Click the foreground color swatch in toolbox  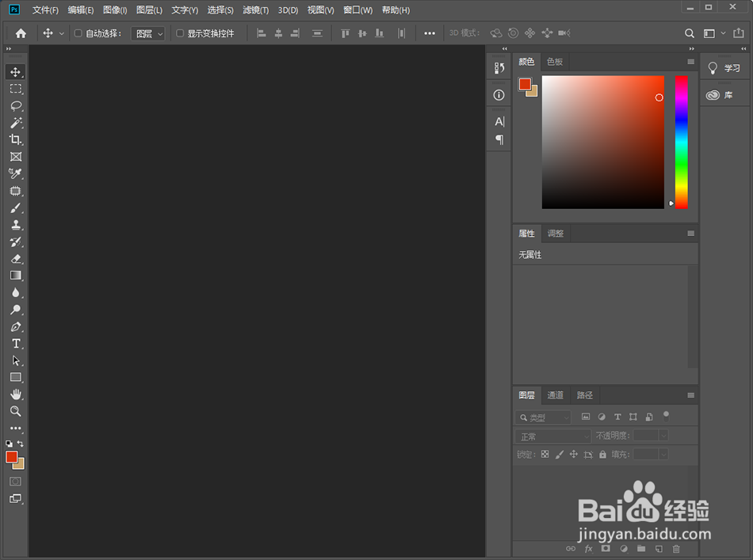(x=11, y=456)
